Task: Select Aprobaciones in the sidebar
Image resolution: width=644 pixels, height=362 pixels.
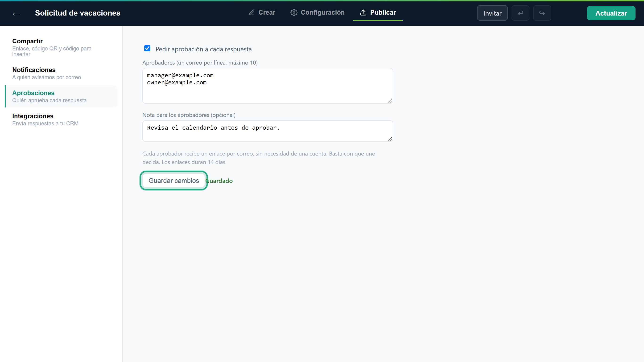Action: tap(61, 96)
